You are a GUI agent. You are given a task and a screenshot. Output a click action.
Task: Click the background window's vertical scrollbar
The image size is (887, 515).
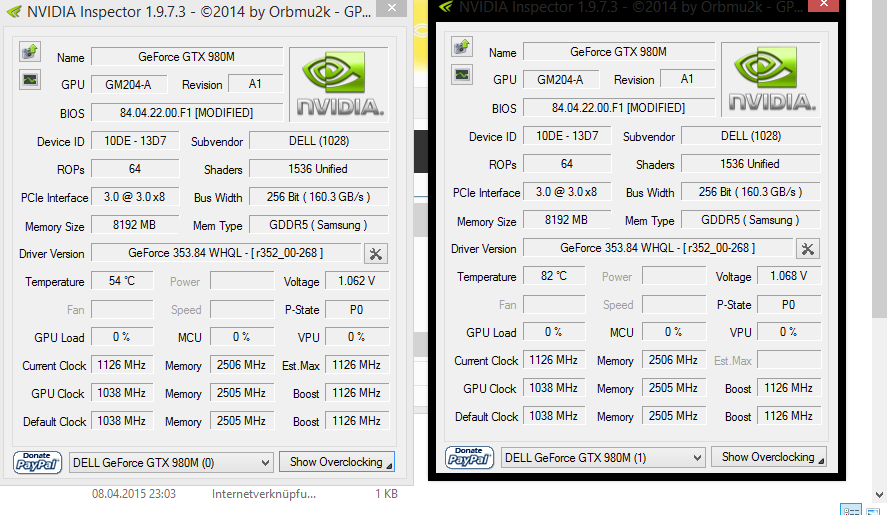pyautogui.click(x=879, y=158)
